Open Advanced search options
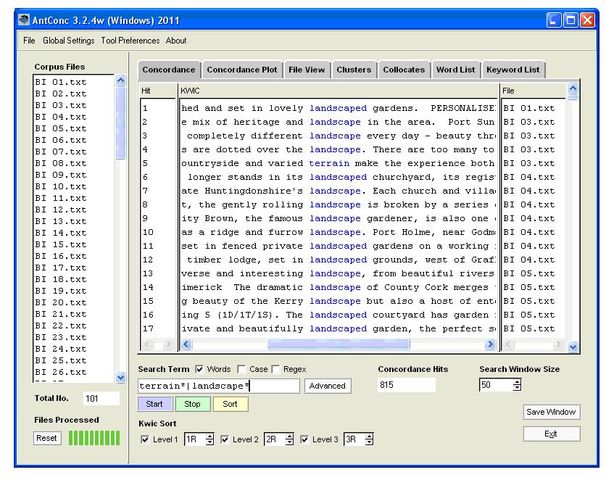Viewport: 606px width, 480px height. click(327, 386)
